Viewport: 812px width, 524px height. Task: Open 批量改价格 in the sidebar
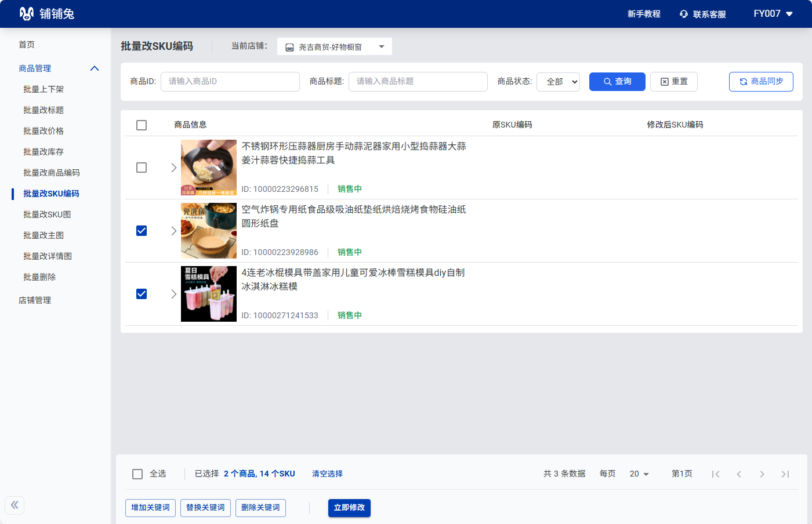43,131
